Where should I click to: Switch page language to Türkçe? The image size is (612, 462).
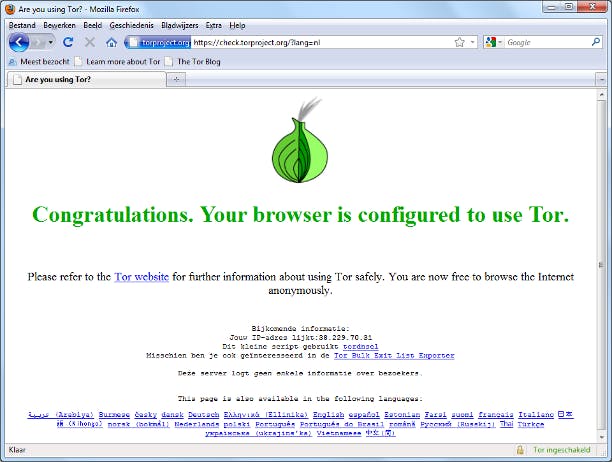530,424
